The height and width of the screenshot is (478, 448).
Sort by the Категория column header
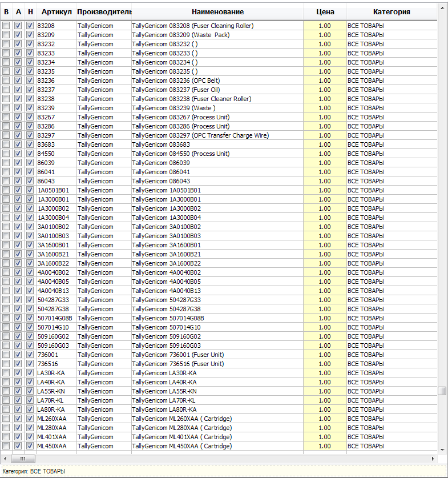click(392, 12)
